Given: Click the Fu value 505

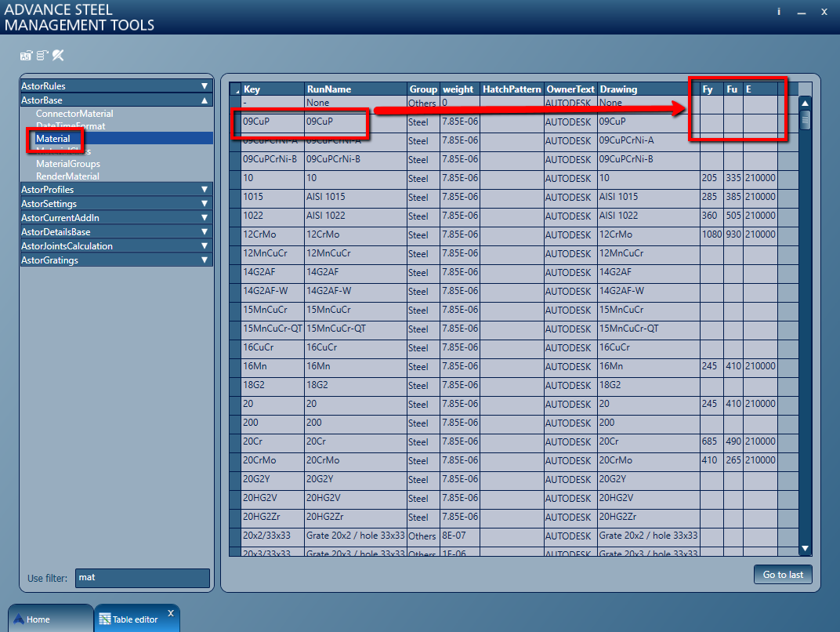Looking at the screenshot, I should pos(733,216).
